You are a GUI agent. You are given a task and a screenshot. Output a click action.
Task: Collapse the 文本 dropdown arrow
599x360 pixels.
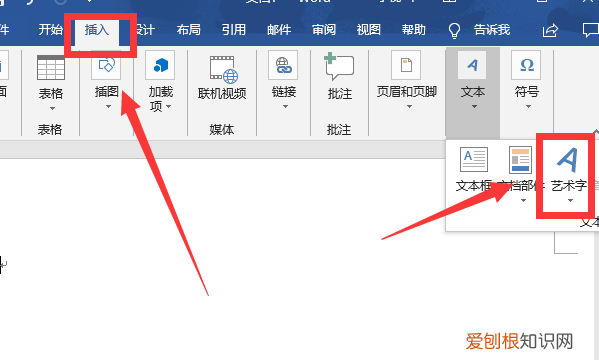pos(474,107)
